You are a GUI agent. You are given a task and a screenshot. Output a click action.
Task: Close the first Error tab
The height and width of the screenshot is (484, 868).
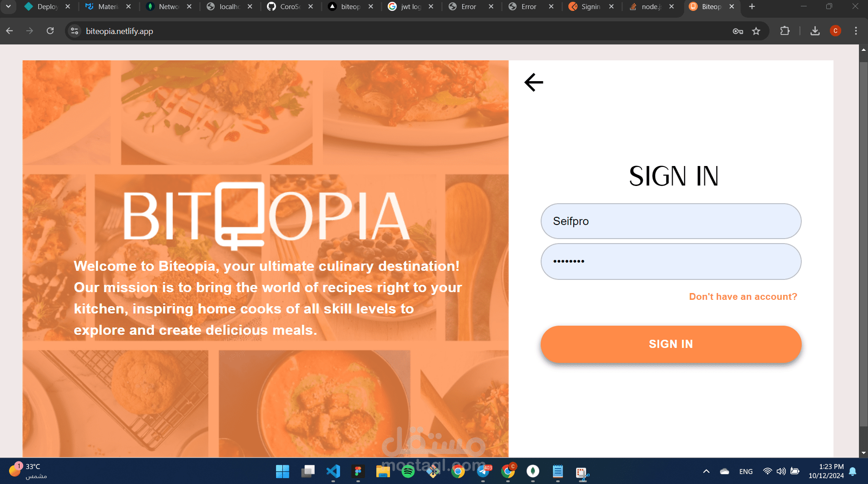491,6
